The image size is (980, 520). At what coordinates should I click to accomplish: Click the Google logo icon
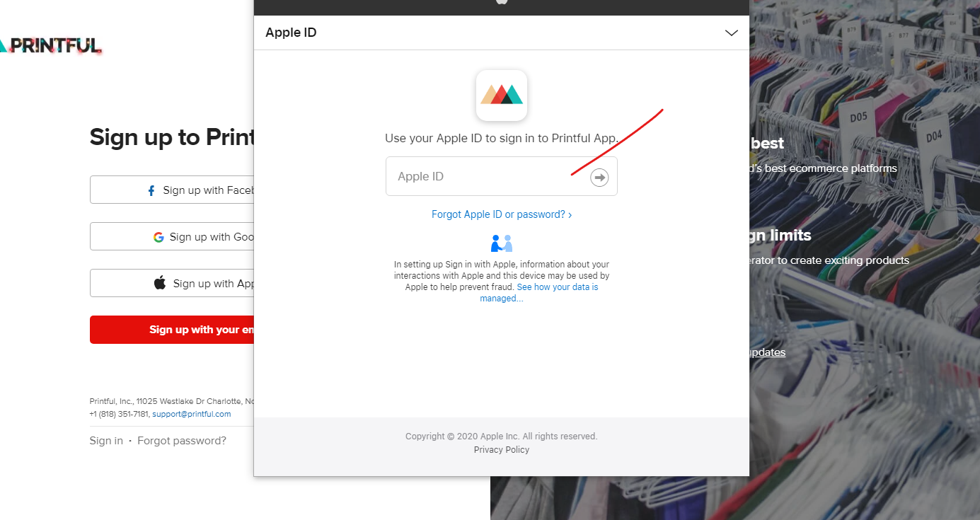(158, 237)
